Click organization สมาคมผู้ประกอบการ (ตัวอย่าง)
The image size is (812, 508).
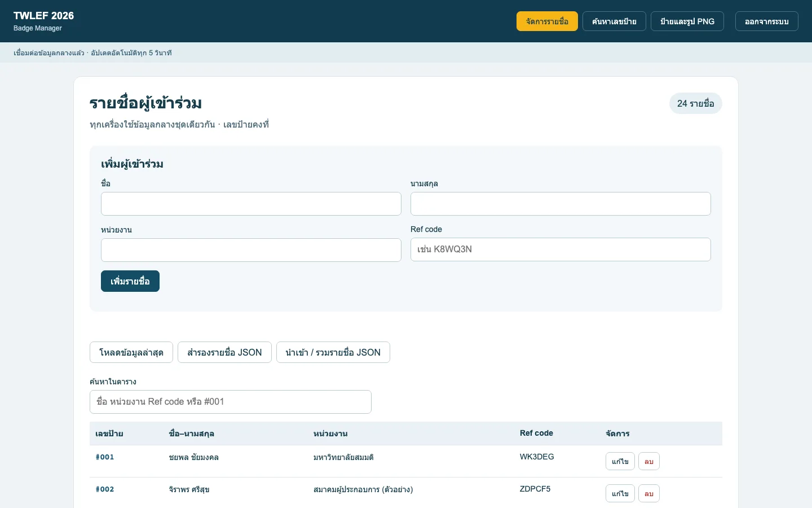click(x=363, y=489)
